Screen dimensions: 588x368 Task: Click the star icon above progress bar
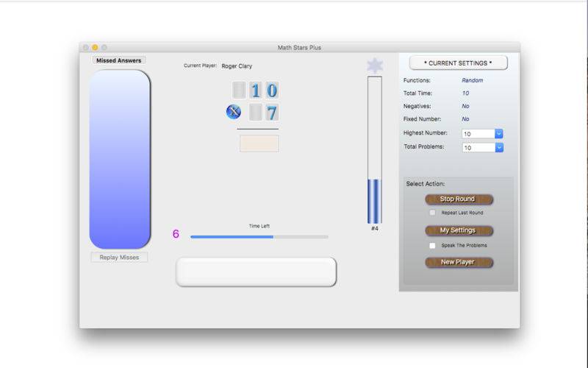375,66
